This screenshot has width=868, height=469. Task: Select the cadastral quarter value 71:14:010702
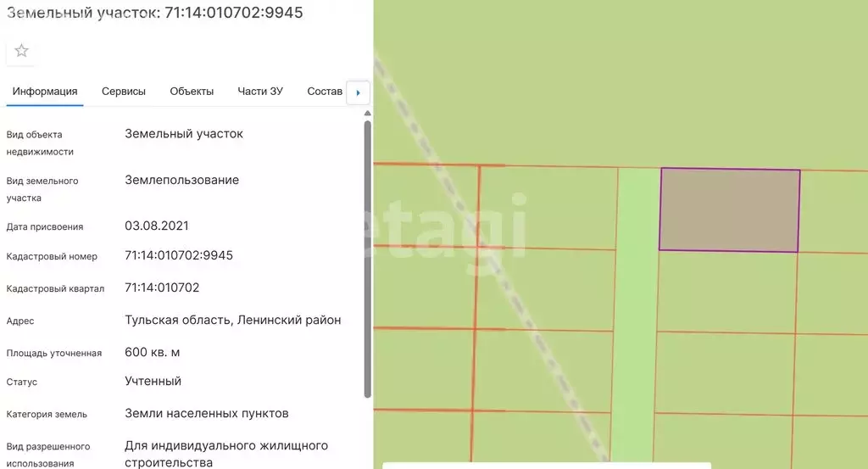click(x=162, y=288)
